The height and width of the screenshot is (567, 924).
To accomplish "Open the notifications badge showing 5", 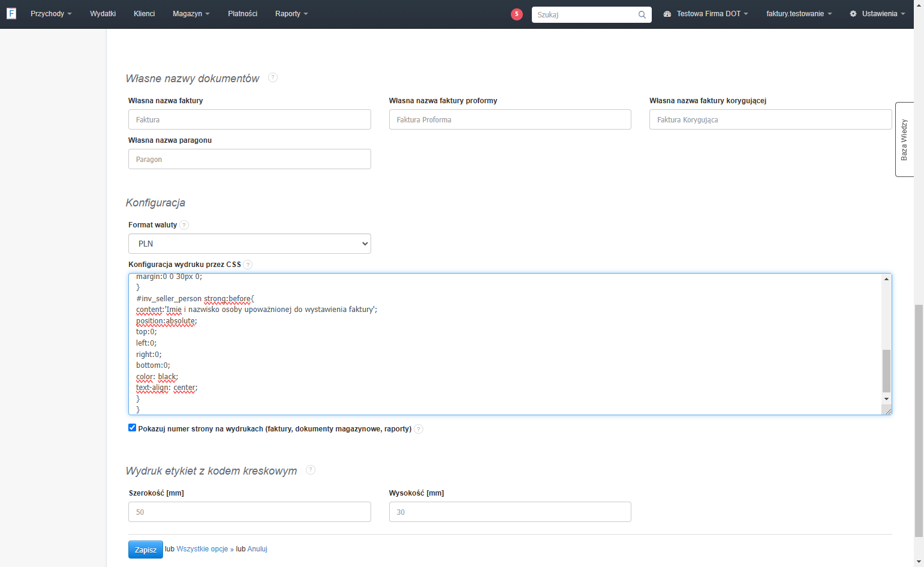I will point(517,14).
